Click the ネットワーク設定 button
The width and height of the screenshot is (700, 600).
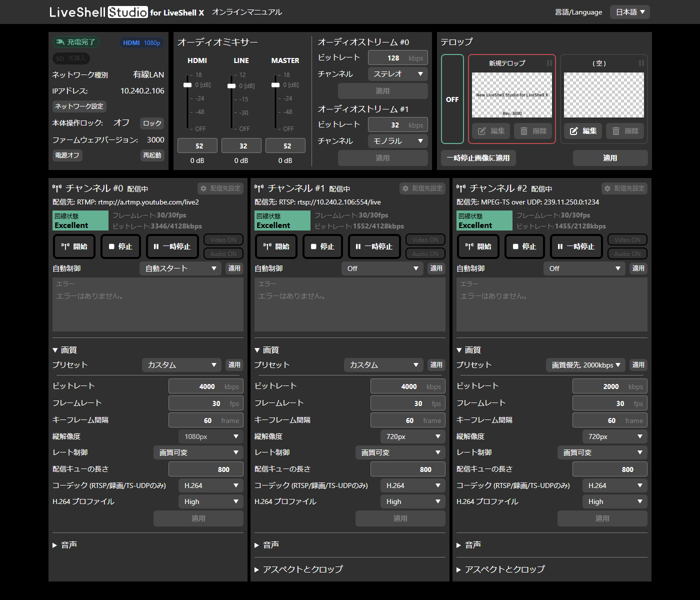coord(79,106)
